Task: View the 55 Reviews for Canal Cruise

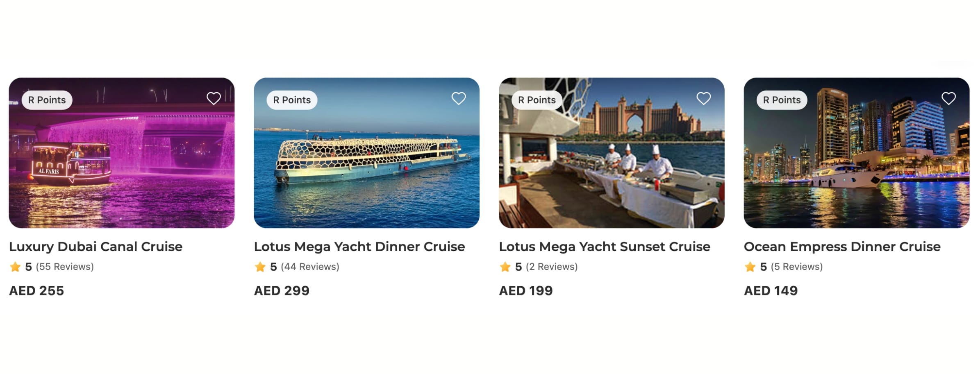Action: tap(65, 267)
